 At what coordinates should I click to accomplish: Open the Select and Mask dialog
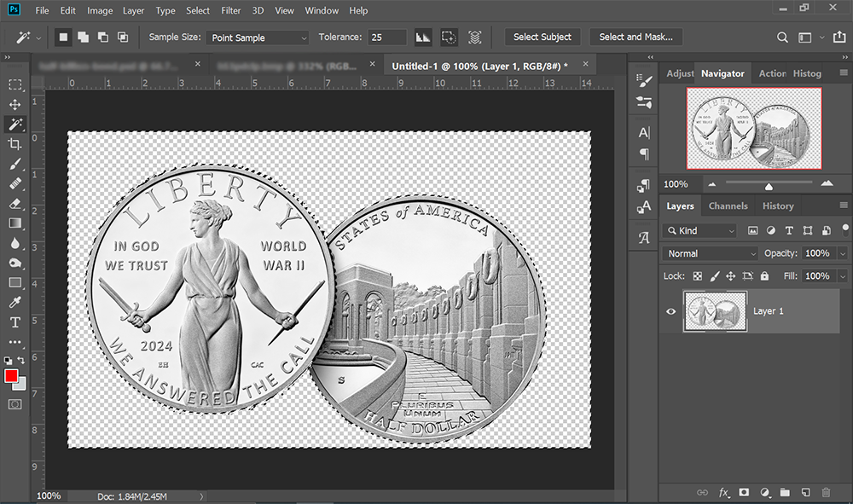[635, 37]
